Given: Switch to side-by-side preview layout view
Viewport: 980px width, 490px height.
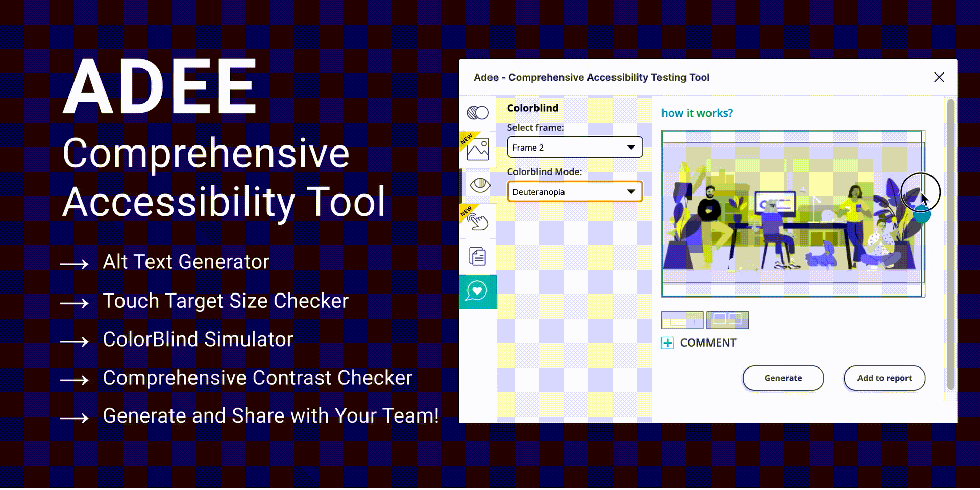Looking at the screenshot, I should [727, 320].
